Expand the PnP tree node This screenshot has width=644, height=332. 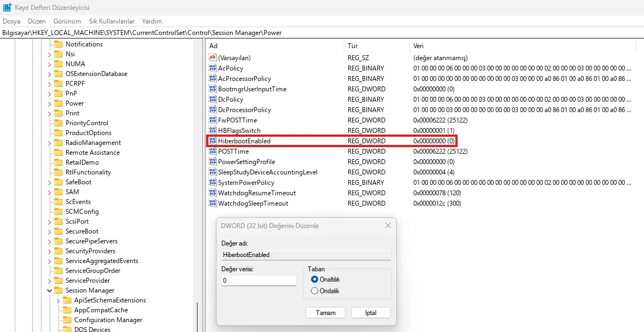click(49, 94)
